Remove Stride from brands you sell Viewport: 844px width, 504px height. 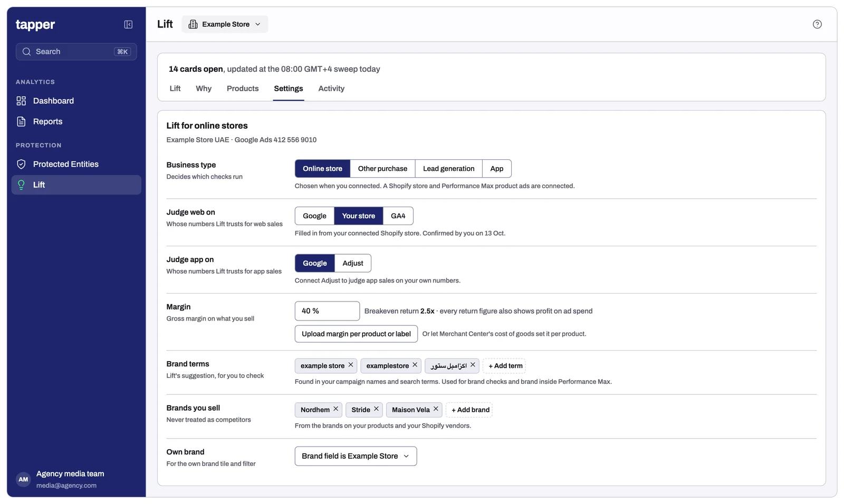(376, 409)
